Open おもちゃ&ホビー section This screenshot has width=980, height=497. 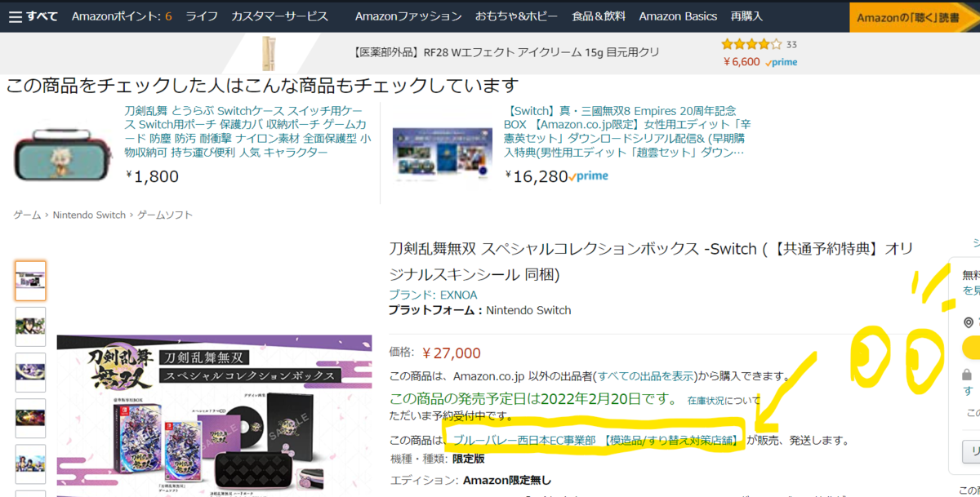517,16
